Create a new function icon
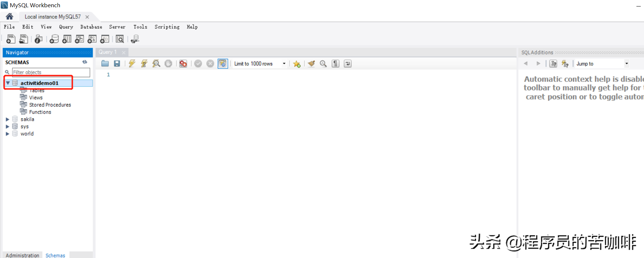Viewport: 644px width, 258px height. [105, 39]
